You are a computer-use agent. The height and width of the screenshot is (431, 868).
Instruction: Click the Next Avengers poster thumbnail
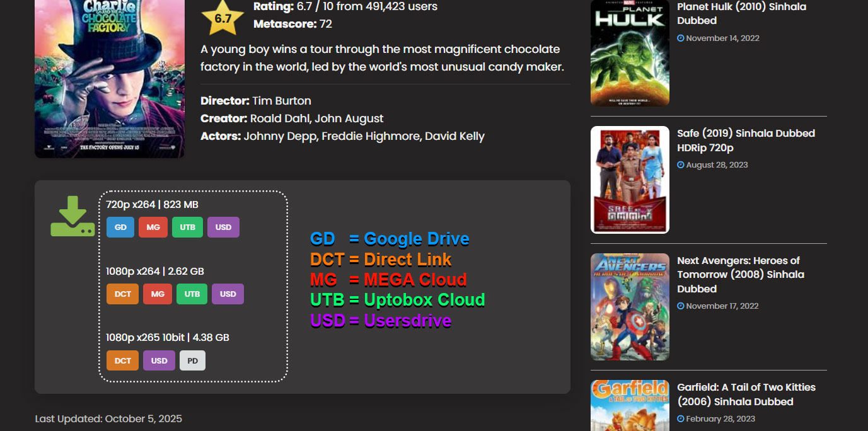(x=630, y=307)
